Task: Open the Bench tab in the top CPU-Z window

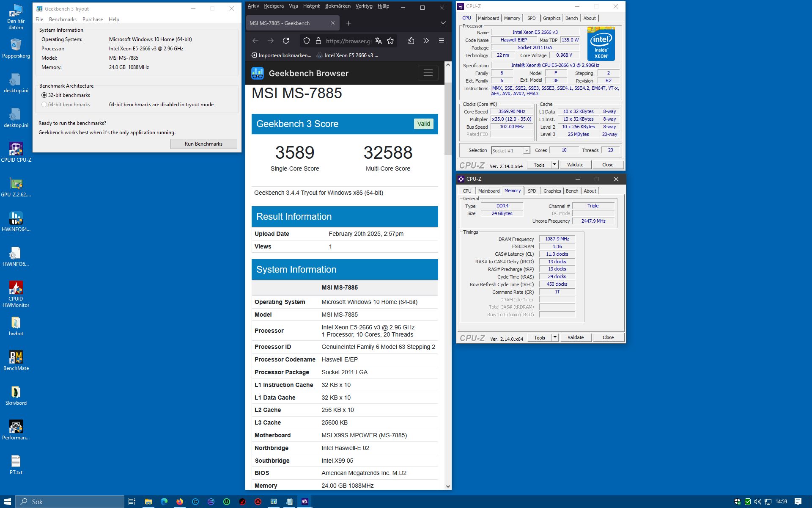Action: tap(571, 18)
